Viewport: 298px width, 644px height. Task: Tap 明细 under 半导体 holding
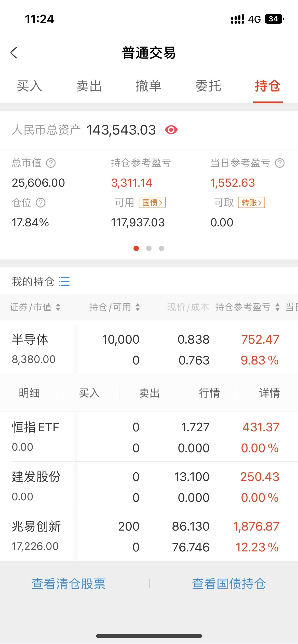coord(29,393)
